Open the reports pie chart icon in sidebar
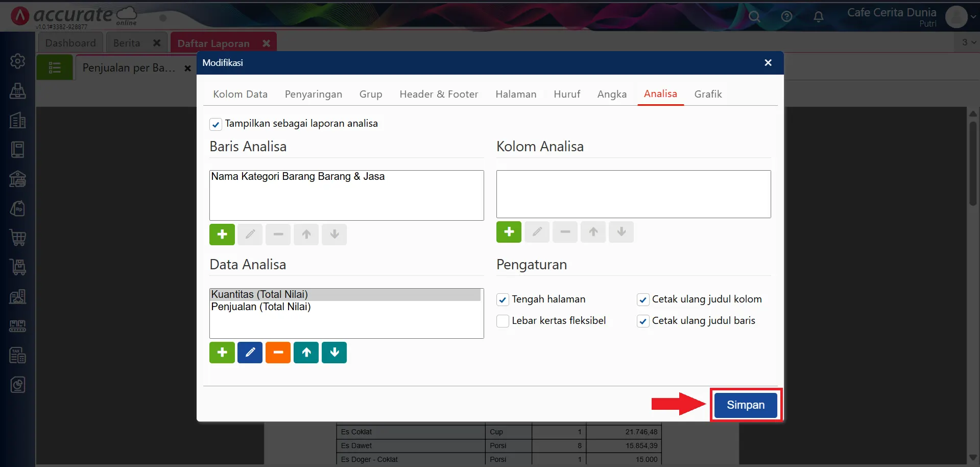 [x=18, y=385]
